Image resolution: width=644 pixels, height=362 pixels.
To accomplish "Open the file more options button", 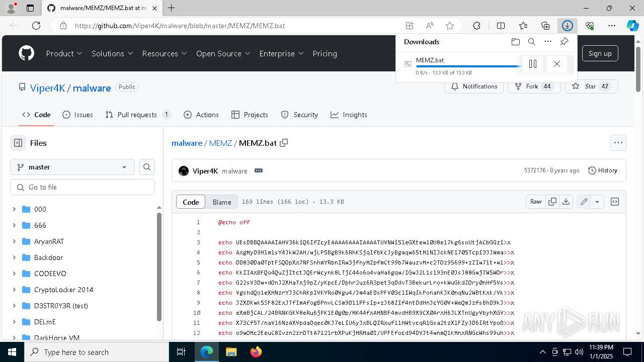I will pos(618,143).
